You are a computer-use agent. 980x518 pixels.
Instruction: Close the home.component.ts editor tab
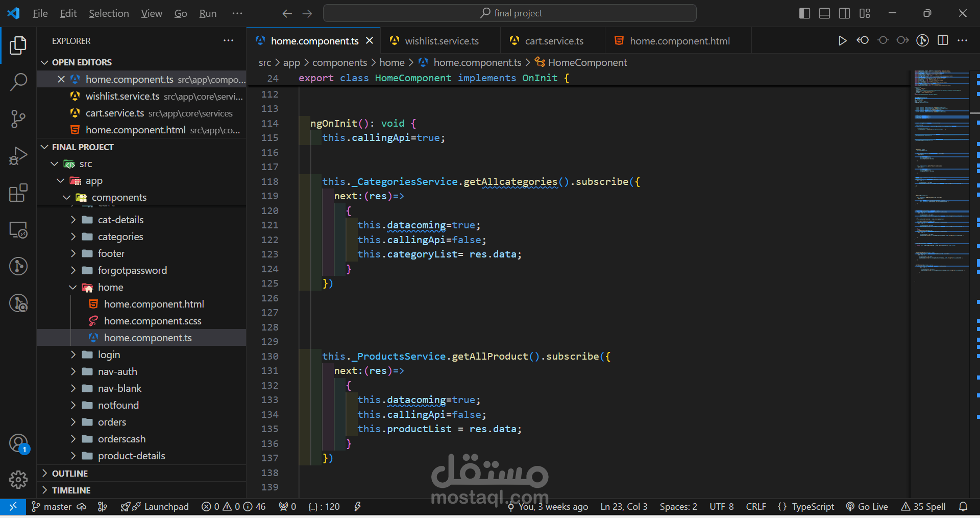pyautogui.click(x=370, y=41)
